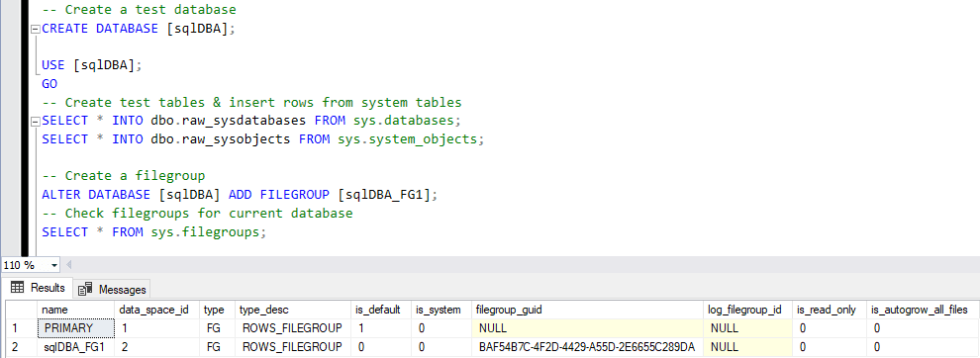Open the 110 % zoom dropdown
The height and width of the screenshot is (358, 980).
[x=54, y=265]
